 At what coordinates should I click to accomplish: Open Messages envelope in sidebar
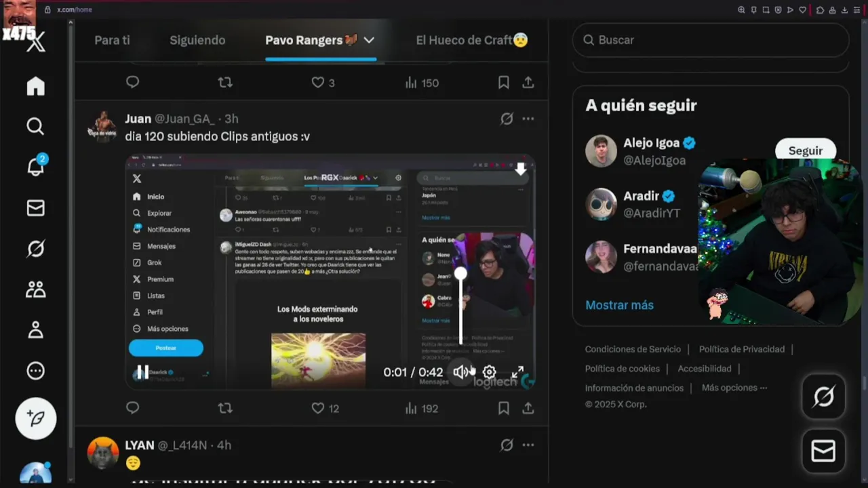point(35,208)
